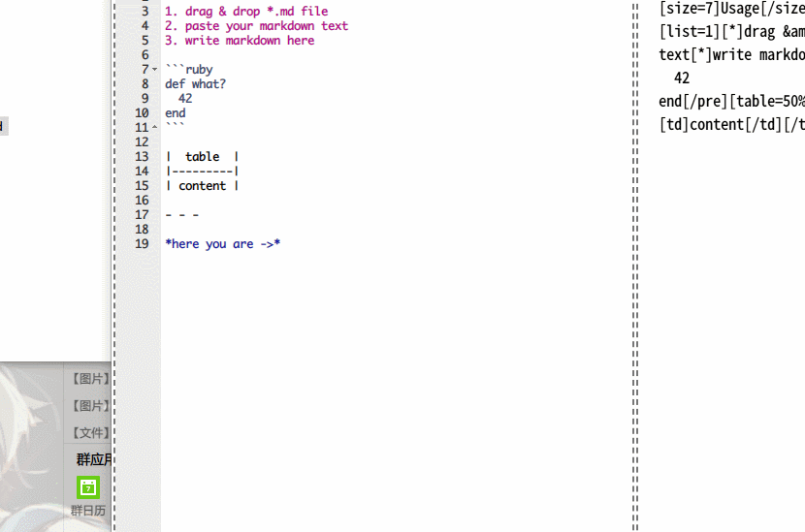
Task: Click the '*here you are ->*' line
Action: 223,243
